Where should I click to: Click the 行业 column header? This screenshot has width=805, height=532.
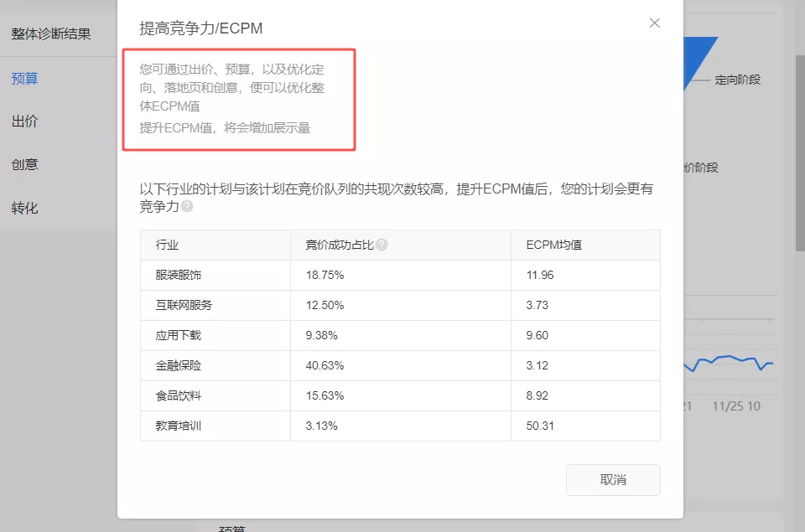(168, 245)
